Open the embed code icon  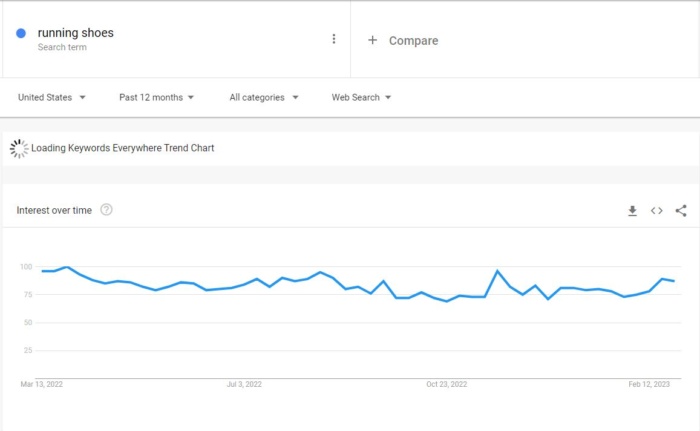coord(656,210)
